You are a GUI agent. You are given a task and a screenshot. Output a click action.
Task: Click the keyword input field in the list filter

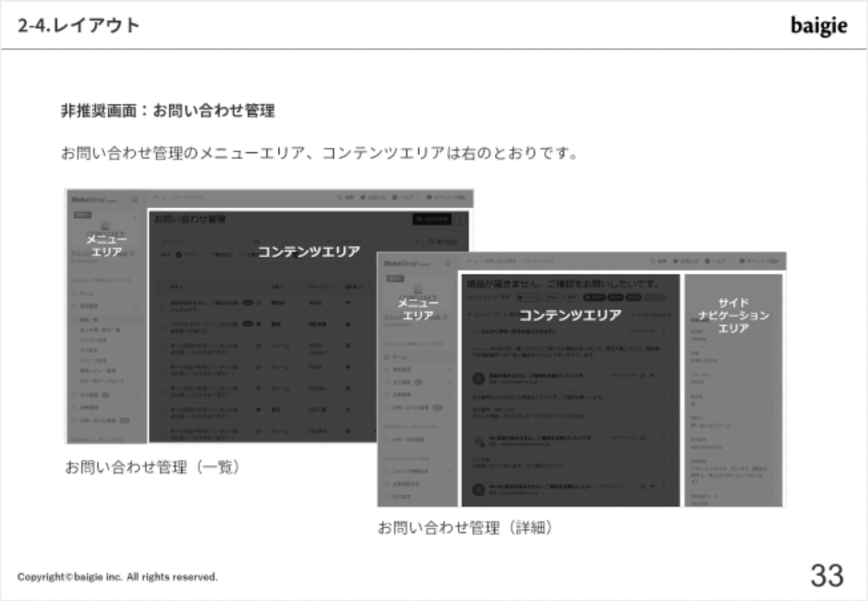[x=202, y=242]
